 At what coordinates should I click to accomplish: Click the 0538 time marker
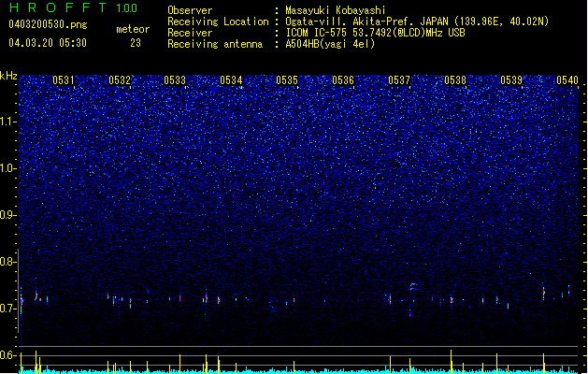pyautogui.click(x=455, y=80)
